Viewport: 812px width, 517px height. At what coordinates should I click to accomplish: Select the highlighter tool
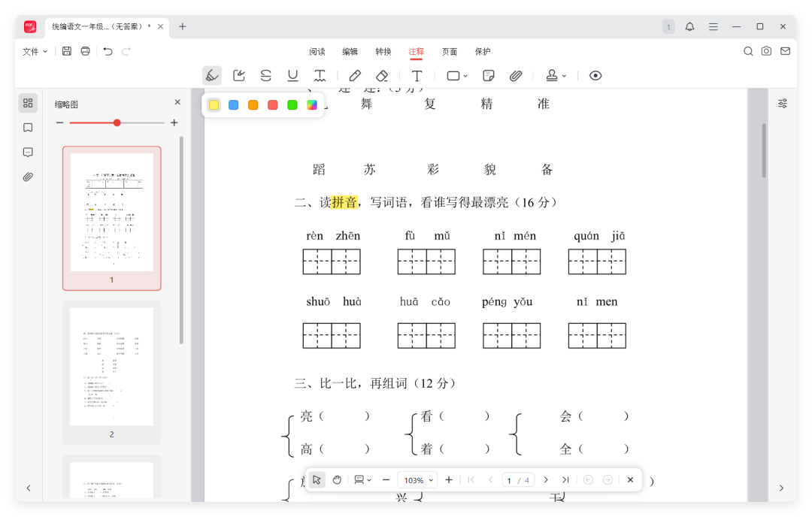[212, 76]
